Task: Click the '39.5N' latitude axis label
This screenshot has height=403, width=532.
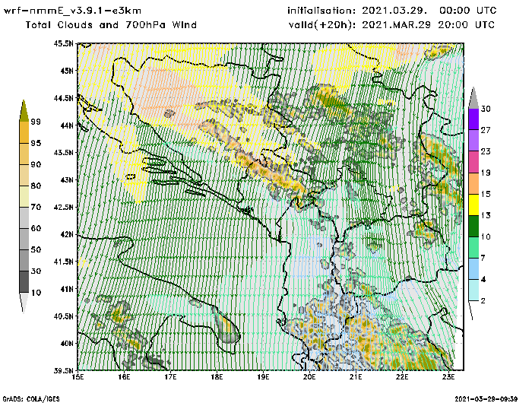Action: pos(63,371)
